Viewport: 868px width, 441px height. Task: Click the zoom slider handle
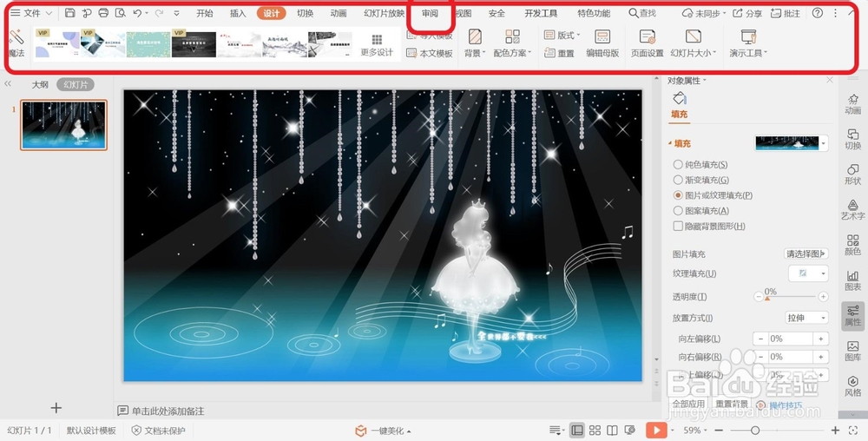point(755,431)
